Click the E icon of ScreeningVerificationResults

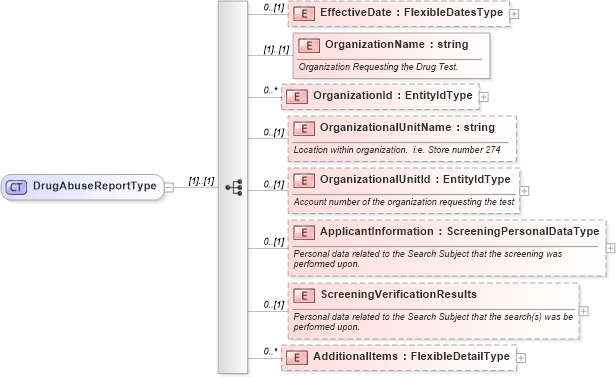click(304, 295)
